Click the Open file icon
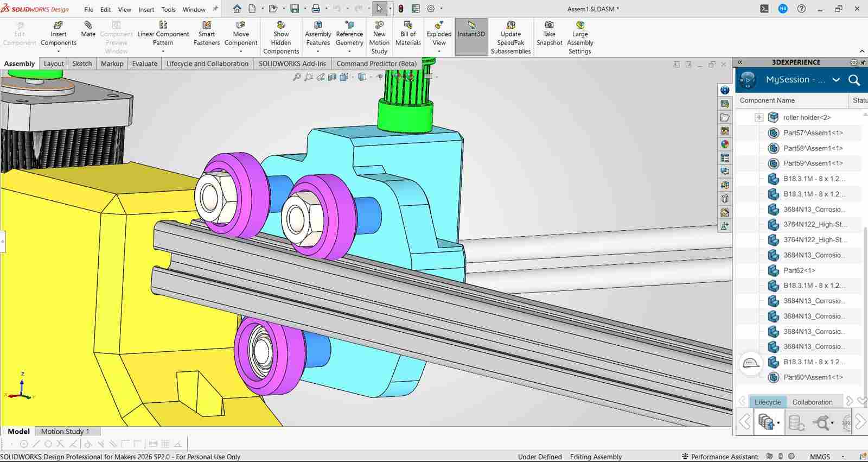The height and width of the screenshot is (462, 868). point(273,9)
